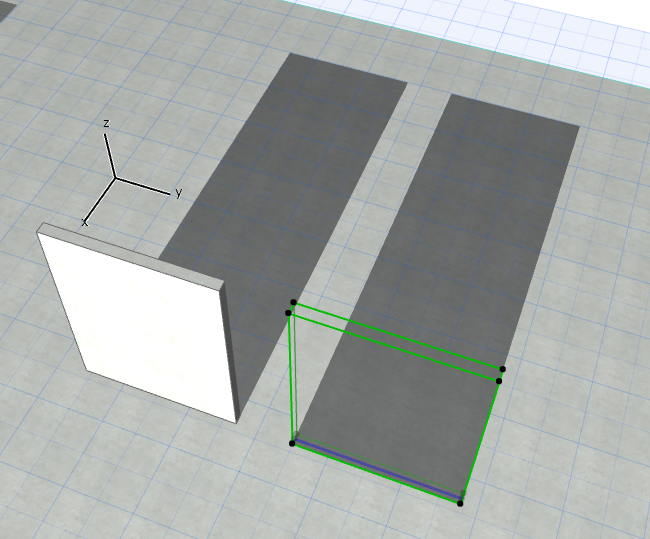This screenshot has width=650, height=539.
Task: Select the blue base line of selected wall
Action: coord(377,469)
